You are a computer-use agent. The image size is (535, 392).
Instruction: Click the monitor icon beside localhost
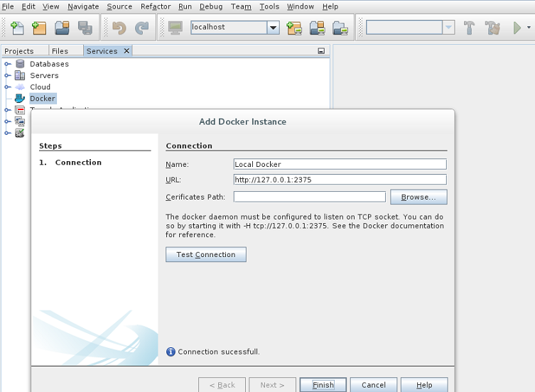(175, 28)
